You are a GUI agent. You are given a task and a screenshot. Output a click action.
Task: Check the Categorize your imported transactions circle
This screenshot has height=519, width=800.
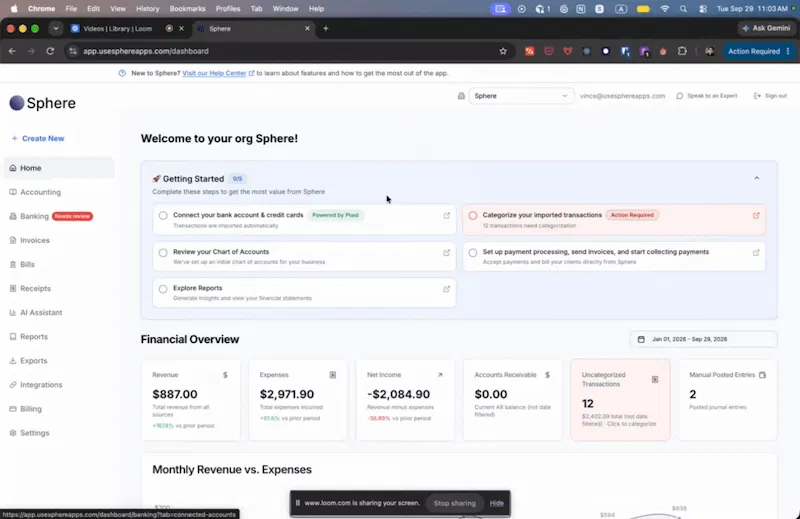click(x=473, y=215)
